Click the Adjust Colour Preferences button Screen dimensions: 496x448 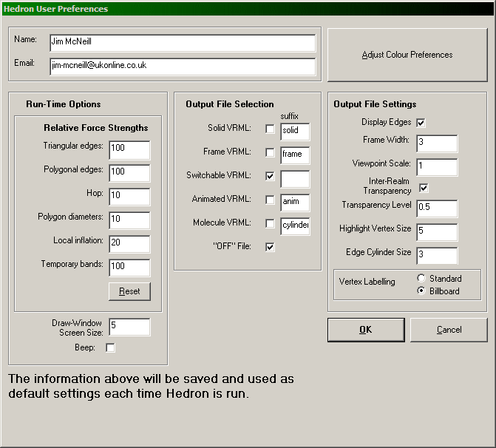pyautogui.click(x=407, y=55)
